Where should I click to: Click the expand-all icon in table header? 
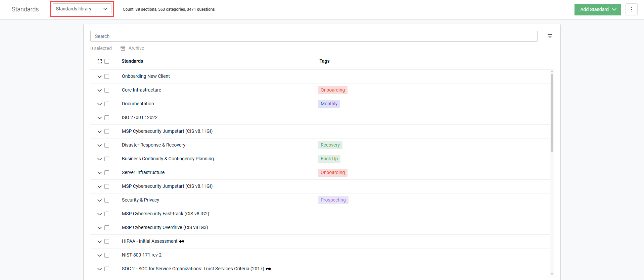point(100,61)
